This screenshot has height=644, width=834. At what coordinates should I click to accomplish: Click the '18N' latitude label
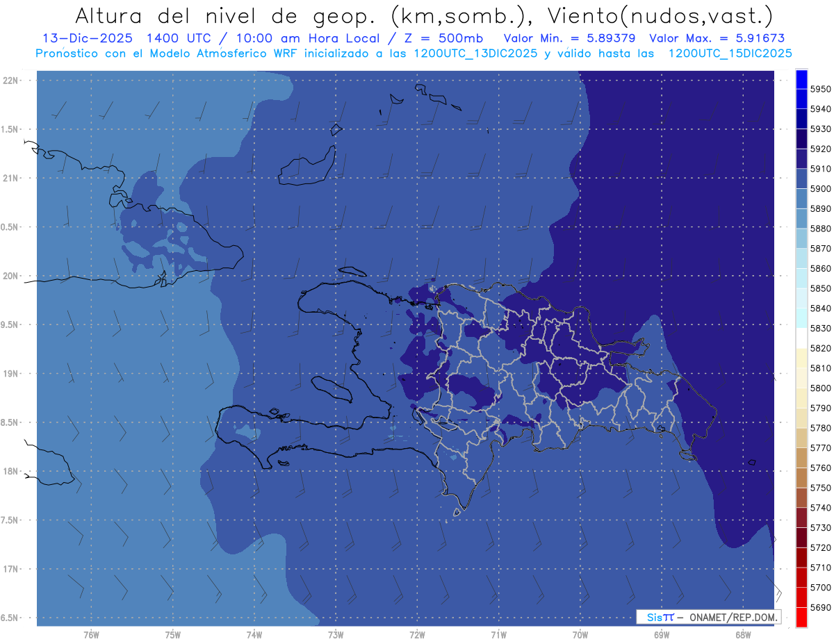point(10,471)
